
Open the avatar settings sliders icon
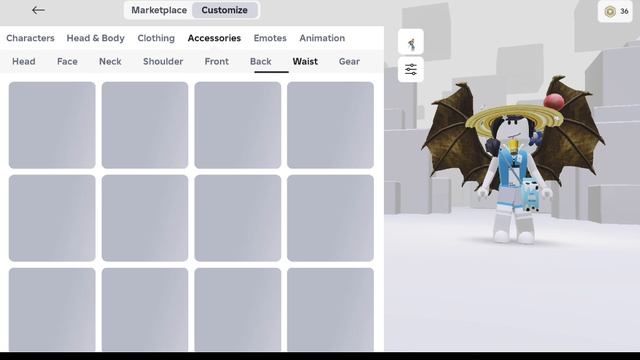pos(411,69)
